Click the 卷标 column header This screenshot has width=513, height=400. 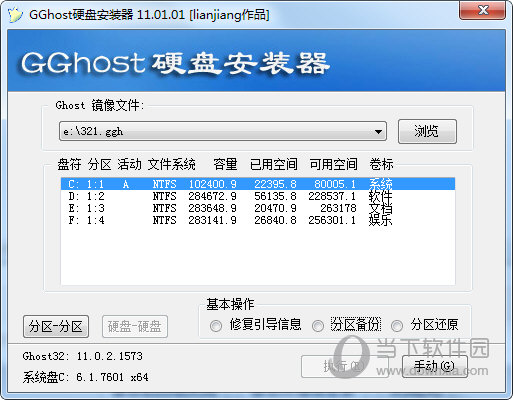(x=381, y=164)
